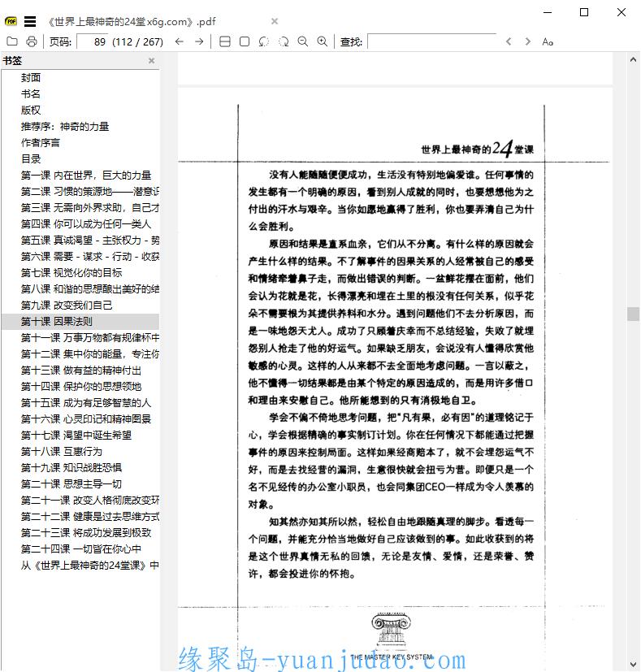Minimize the PDF reader window
Screen dimensions: 641x672
pos(548,12)
